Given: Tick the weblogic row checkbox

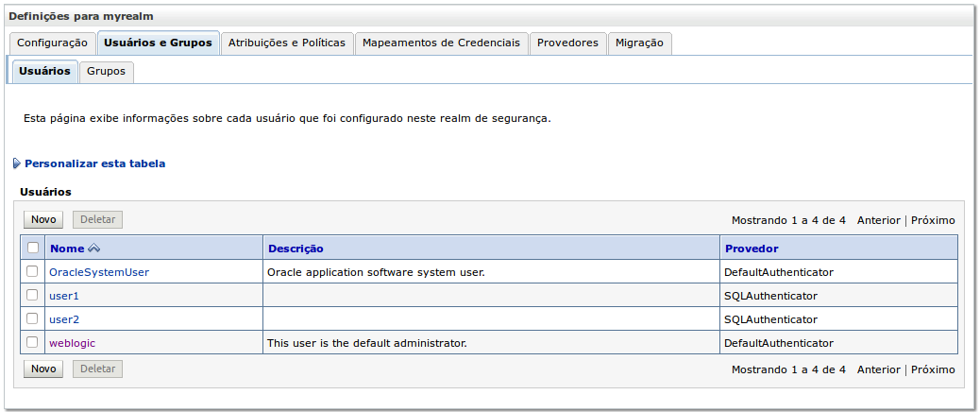Looking at the screenshot, I should click(33, 342).
